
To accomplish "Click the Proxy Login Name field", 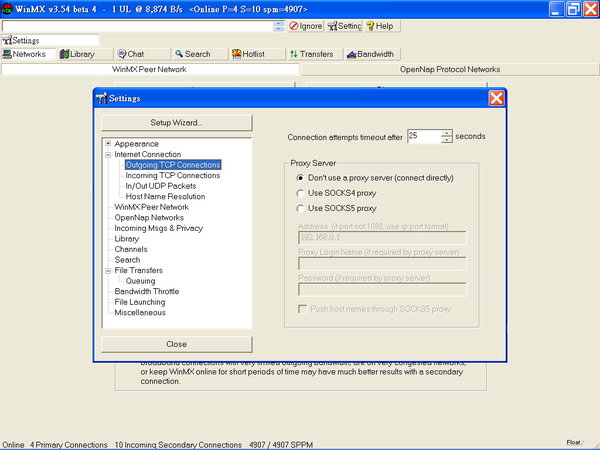I will click(382, 264).
